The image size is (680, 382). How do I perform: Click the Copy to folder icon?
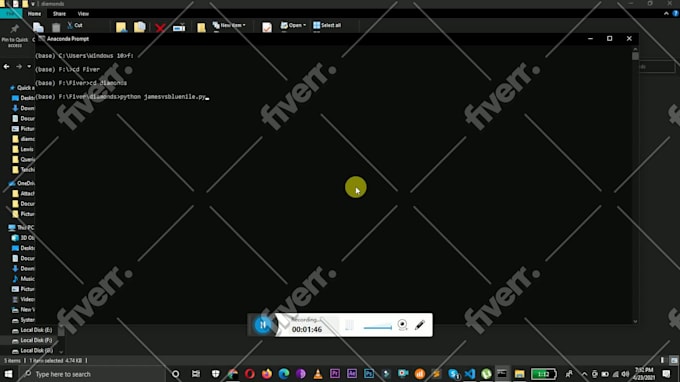140,27
